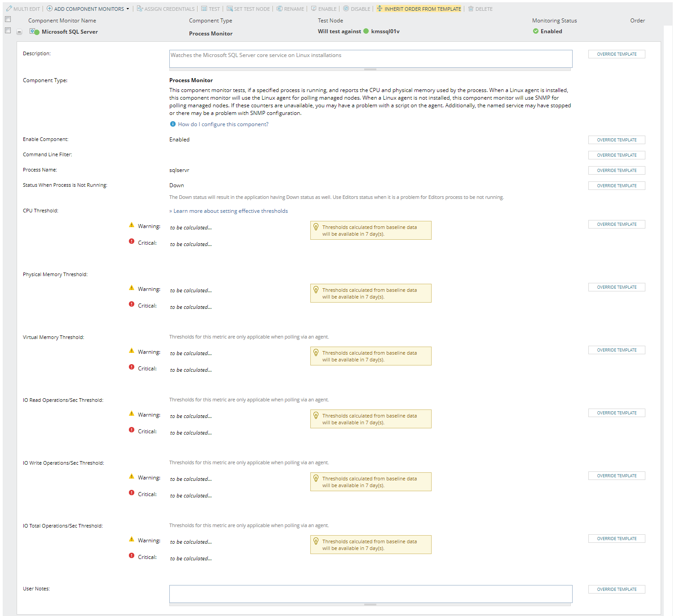The width and height of the screenshot is (675, 616).
Task: Toggle the select-all checkbox in header row
Action: coord(8,19)
